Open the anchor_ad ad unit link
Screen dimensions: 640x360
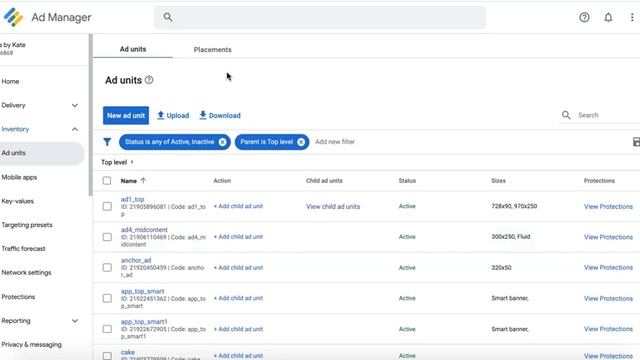136,260
